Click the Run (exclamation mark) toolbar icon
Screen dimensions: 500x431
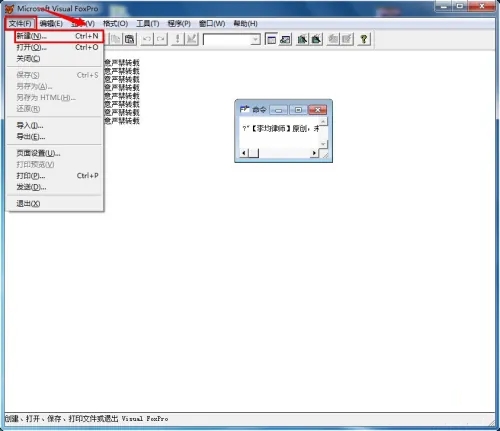tap(178, 39)
